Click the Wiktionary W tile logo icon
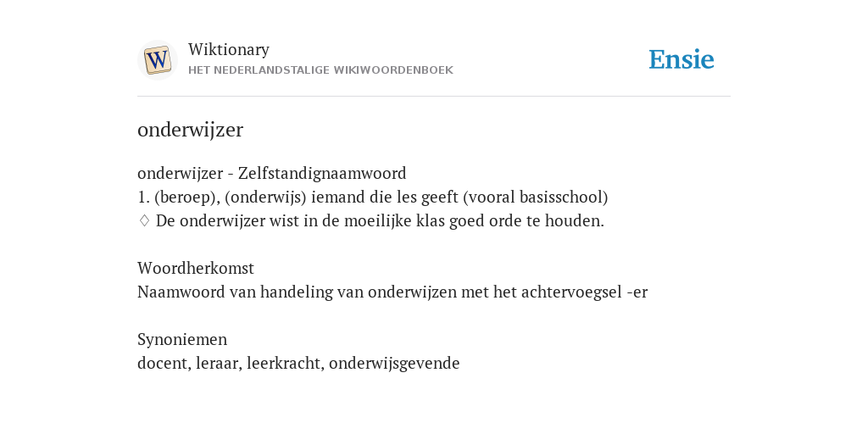The image size is (868, 434). (x=157, y=60)
